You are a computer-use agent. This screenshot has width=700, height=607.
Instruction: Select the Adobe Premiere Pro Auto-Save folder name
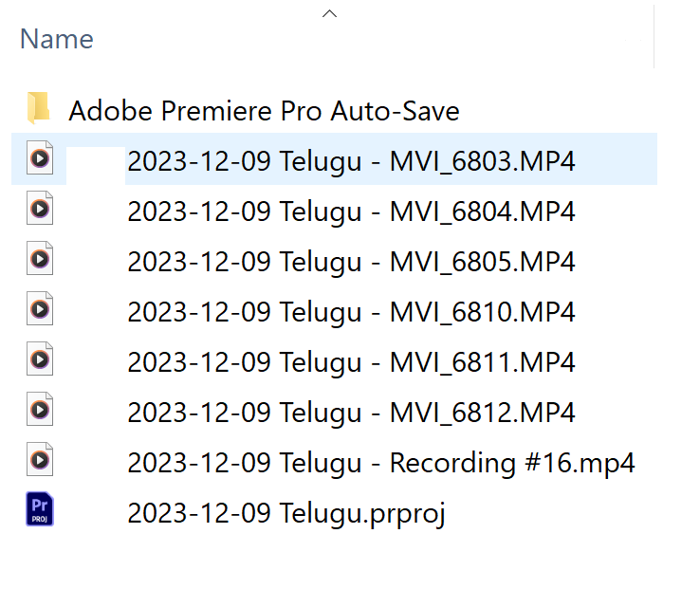point(264,111)
